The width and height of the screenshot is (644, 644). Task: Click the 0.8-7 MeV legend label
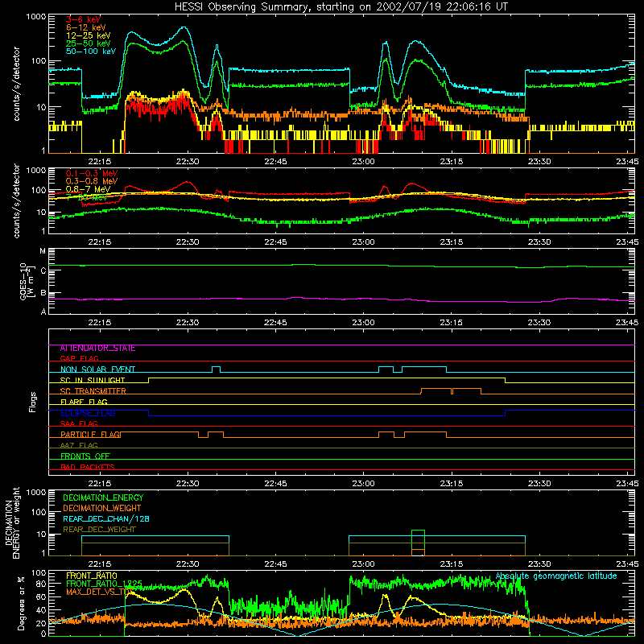pyautogui.click(x=88, y=189)
